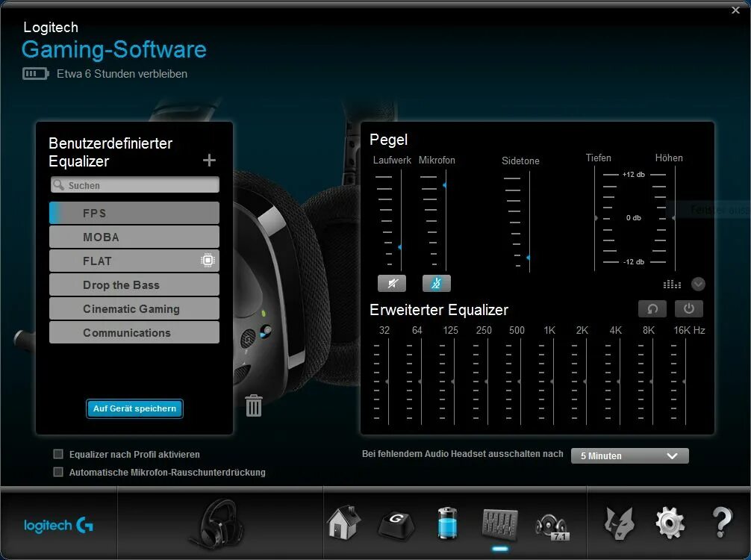Click the 250 Hz equalizer band slider

point(487,382)
